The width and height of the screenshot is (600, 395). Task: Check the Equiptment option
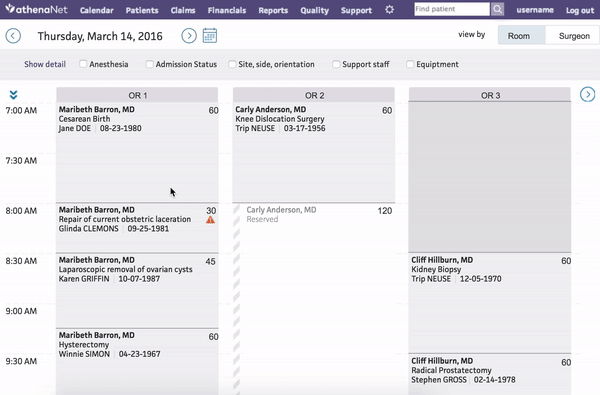click(410, 64)
